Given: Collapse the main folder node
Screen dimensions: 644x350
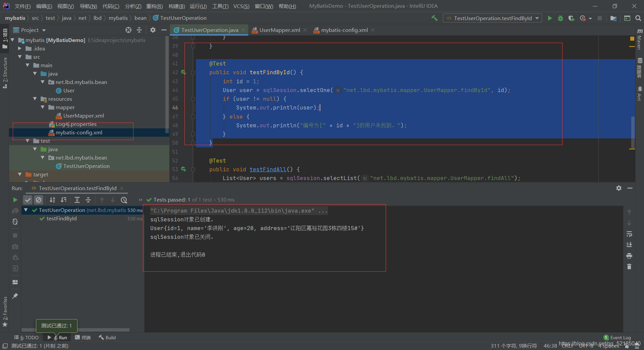Looking at the screenshot, I should pyautogui.click(x=28, y=65).
